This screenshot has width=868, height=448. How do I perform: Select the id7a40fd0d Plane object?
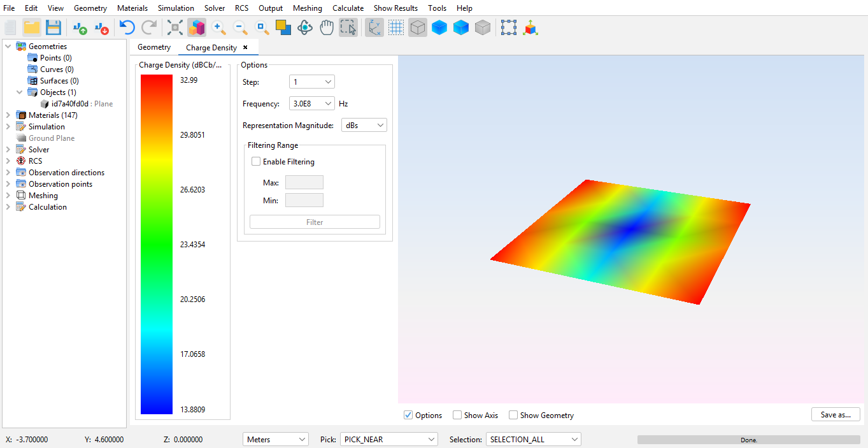click(x=82, y=104)
